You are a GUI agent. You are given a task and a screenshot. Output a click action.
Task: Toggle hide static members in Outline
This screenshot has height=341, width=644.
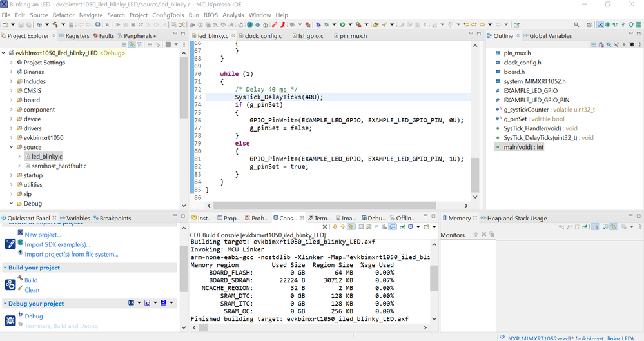coord(616,44)
